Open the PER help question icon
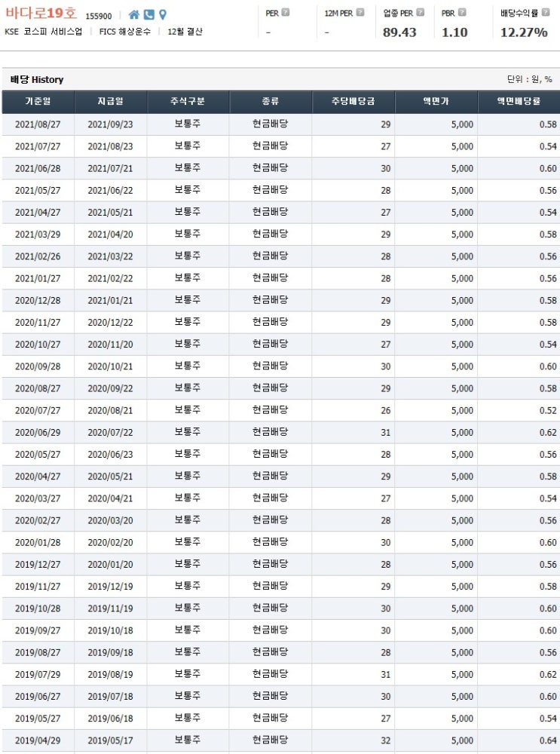The image size is (560, 754). [286, 13]
